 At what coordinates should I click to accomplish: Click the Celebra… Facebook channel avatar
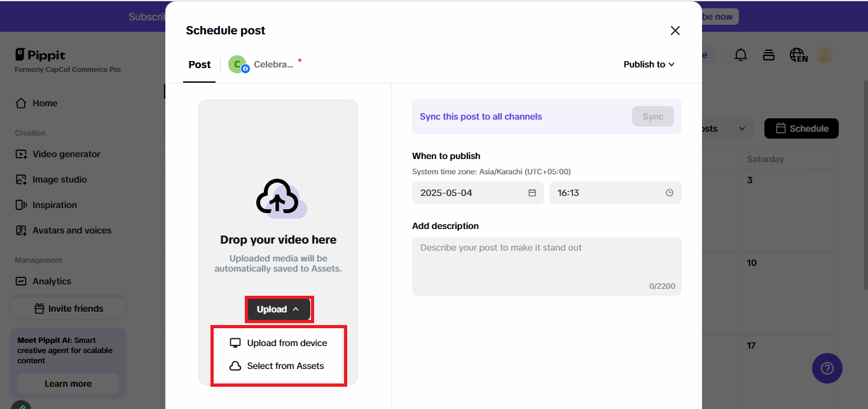coord(238,64)
